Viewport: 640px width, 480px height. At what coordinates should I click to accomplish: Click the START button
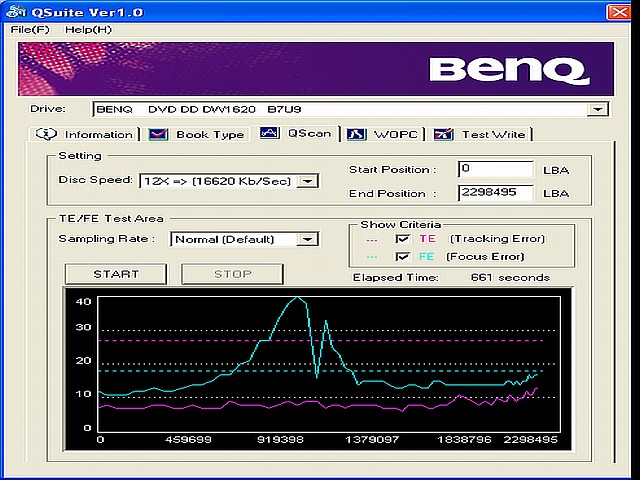pos(116,274)
